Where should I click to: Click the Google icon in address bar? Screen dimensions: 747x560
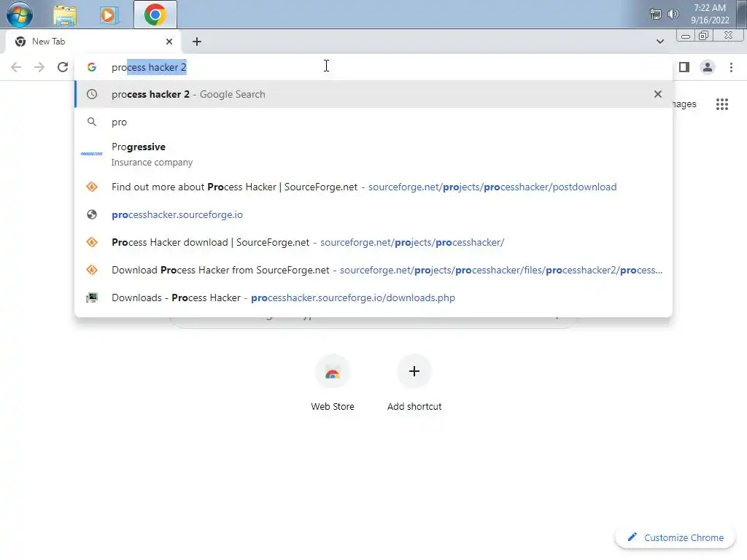click(92, 67)
